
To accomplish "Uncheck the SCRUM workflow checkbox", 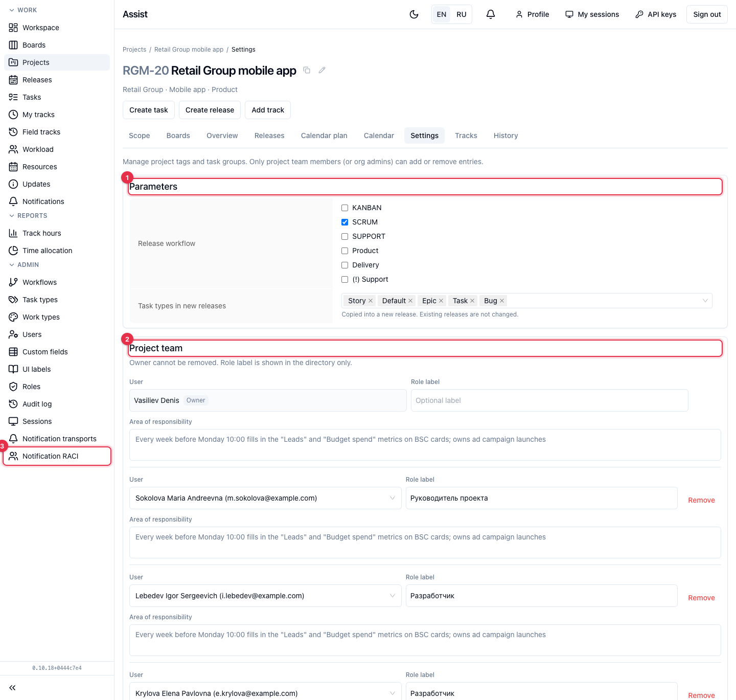I will click(345, 222).
